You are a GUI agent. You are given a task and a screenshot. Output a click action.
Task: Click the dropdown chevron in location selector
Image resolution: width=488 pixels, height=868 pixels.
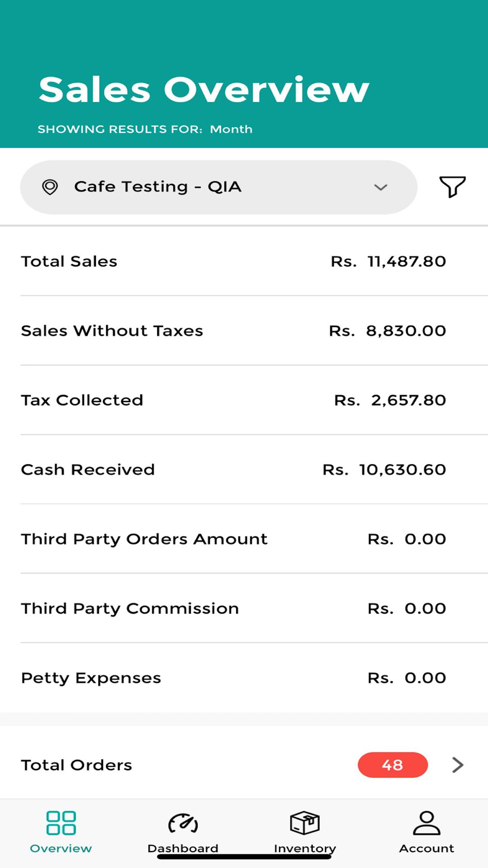(381, 187)
